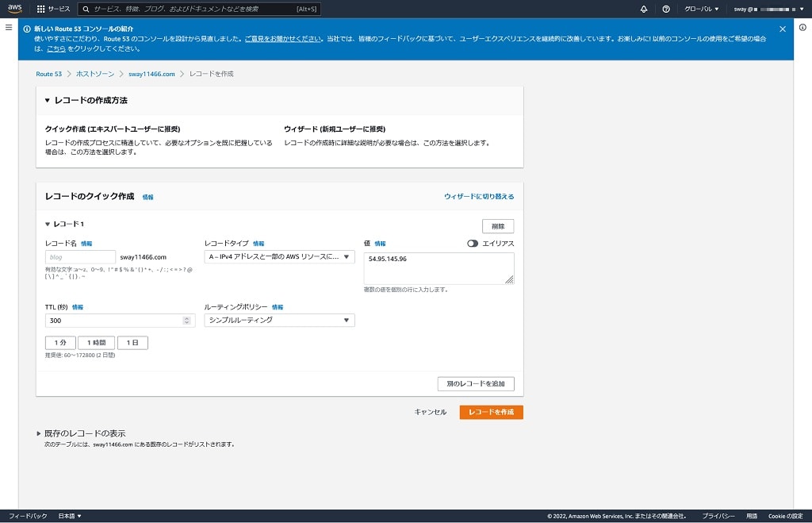This screenshot has height=523, width=812.
Task: Set TTL with the 1 時間 button
Action: coord(96,343)
